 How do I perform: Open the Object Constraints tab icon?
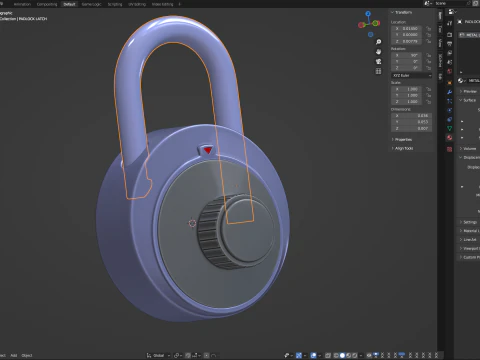tap(450, 119)
